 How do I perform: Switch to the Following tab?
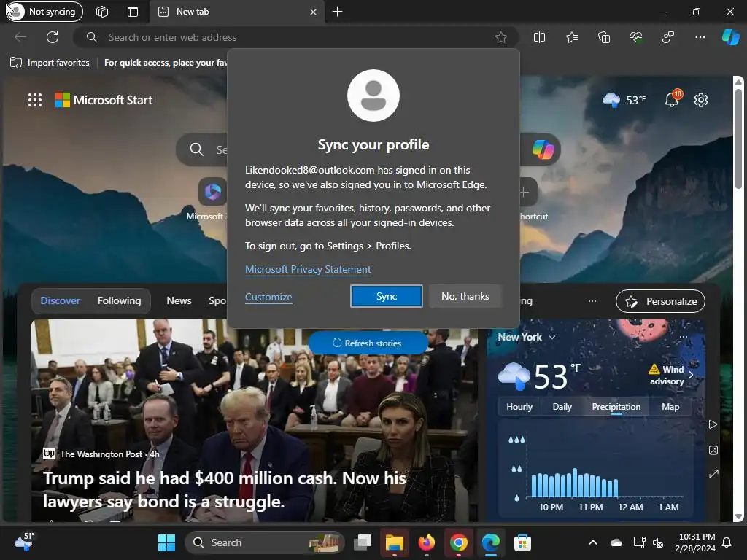coord(119,300)
